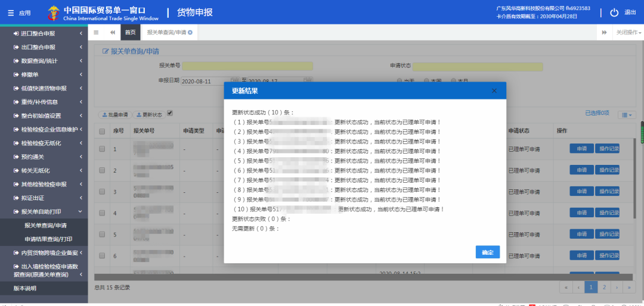Image resolution: width=644 pixels, height=306 pixels.
Task: Select 申请结果查询/打印 submenu item
Action: 44,239
